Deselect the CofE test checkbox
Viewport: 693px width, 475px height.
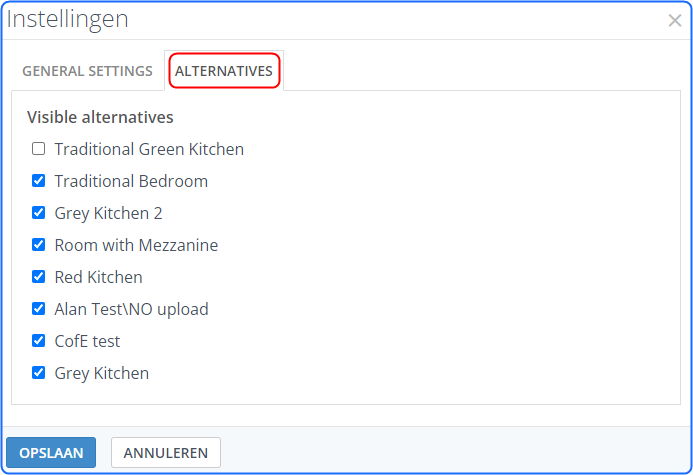(x=39, y=341)
